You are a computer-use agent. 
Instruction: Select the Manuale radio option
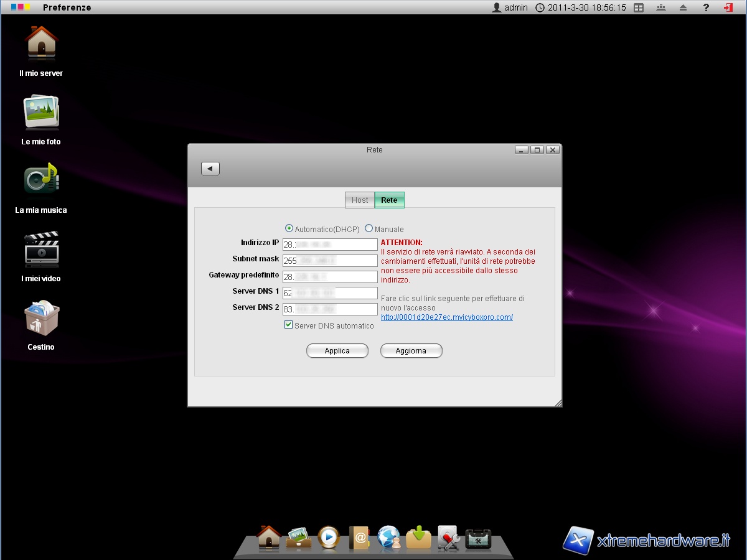coord(369,228)
